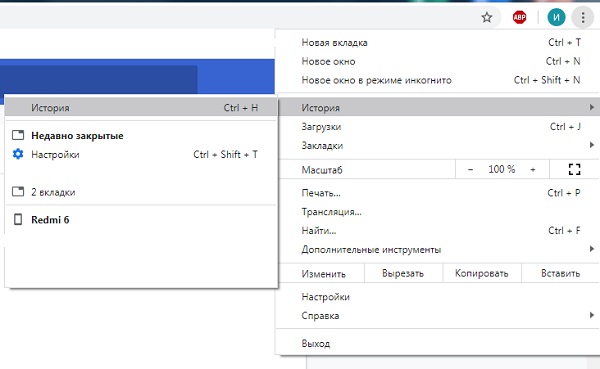Click the three-dot Chrome menu button

click(x=583, y=17)
